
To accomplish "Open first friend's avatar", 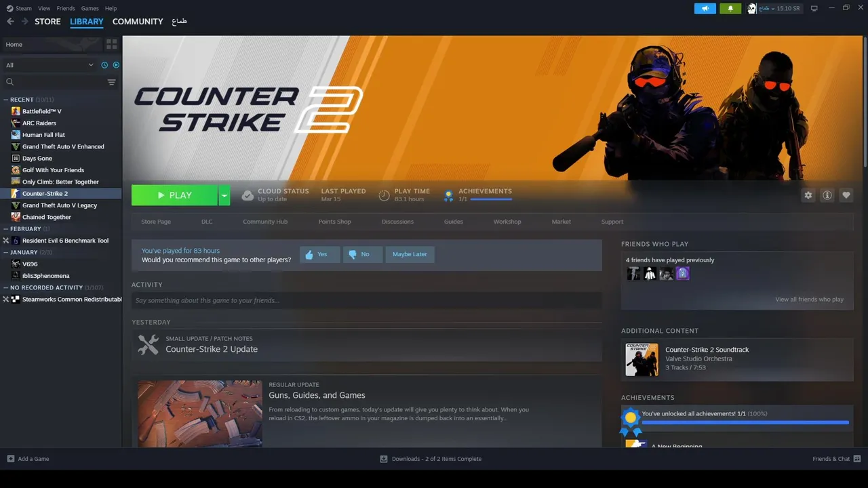I will pos(633,273).
